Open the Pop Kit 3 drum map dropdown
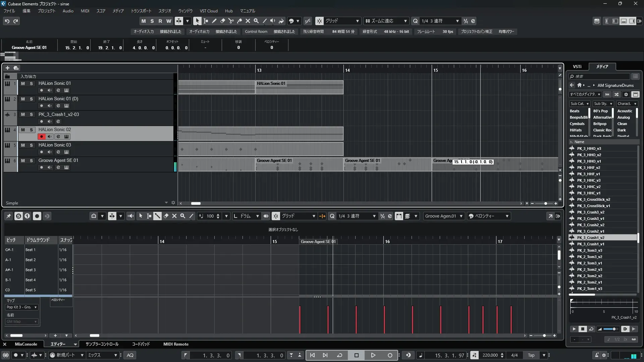The height and width of the screenshot is (362, 644). point(22,307)
